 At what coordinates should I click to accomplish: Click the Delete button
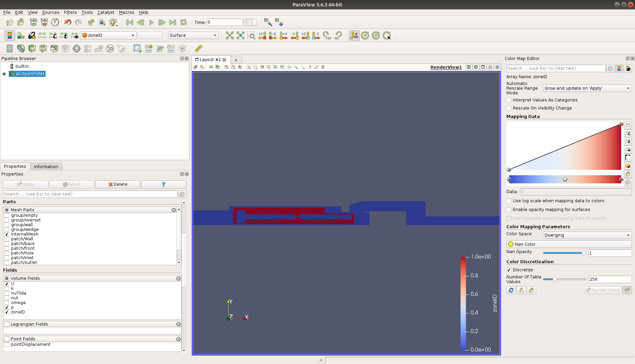(x=118, y=184)
